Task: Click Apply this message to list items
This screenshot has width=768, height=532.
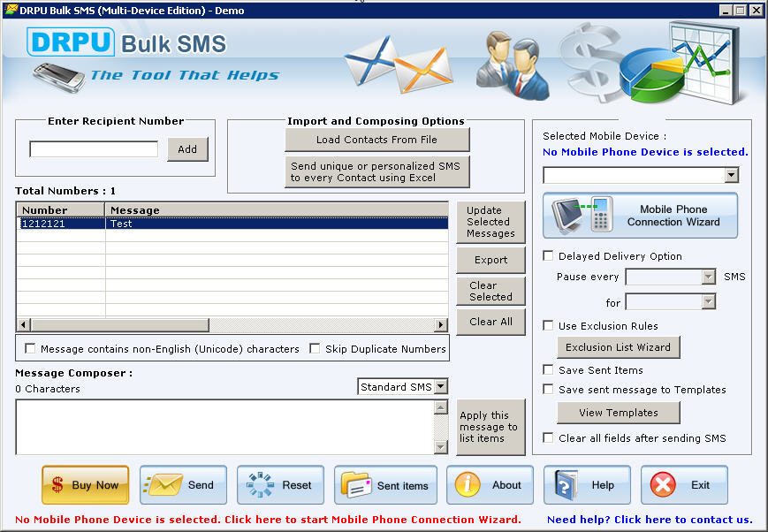Action: [x=490, y=427]
